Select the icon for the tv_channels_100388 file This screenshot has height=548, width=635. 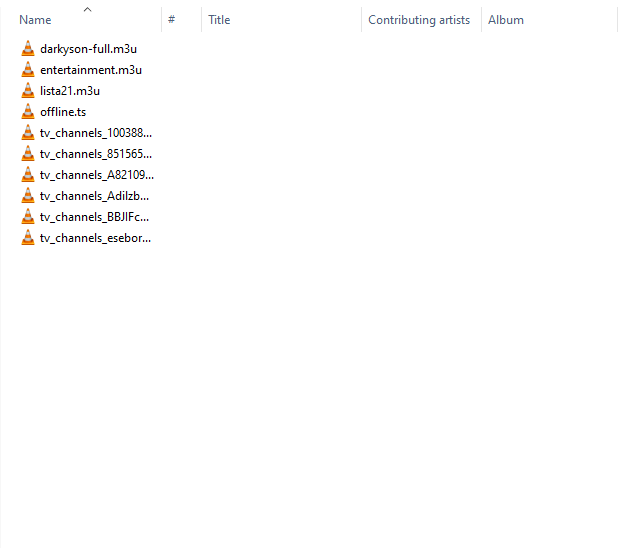pos(28,132)
